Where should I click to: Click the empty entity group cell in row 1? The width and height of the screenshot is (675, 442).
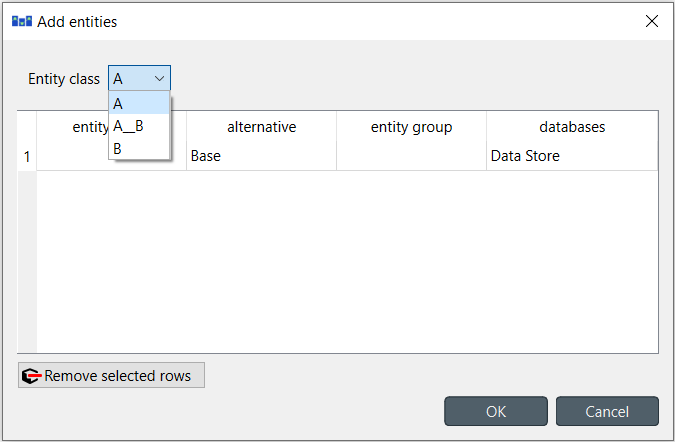click(x=411, y=156)
